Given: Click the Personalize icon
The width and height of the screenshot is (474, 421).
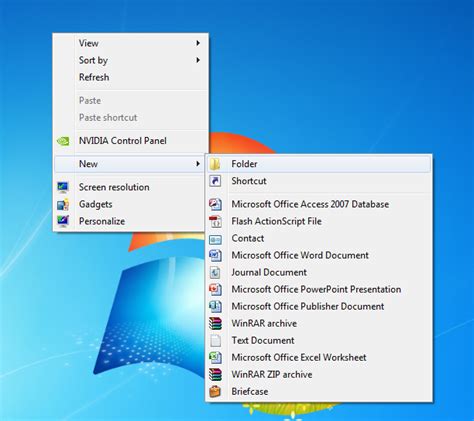Looking at the screenshot, I should pyautogui.click(x=63, y=221).
